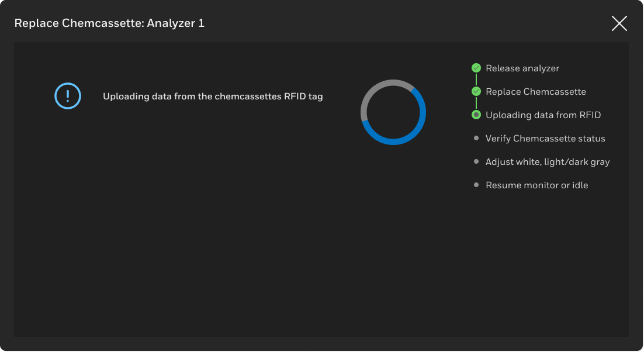The height and width of the screenshot is (352, 644).
Task: Click the Uploading data from chemcassettes RFID message
Action: (x=213, y=96)
